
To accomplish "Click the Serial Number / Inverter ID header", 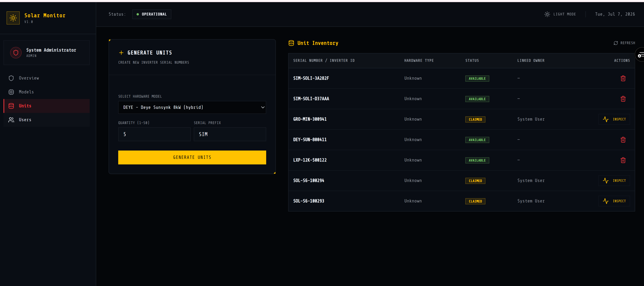I will (324, 61).
